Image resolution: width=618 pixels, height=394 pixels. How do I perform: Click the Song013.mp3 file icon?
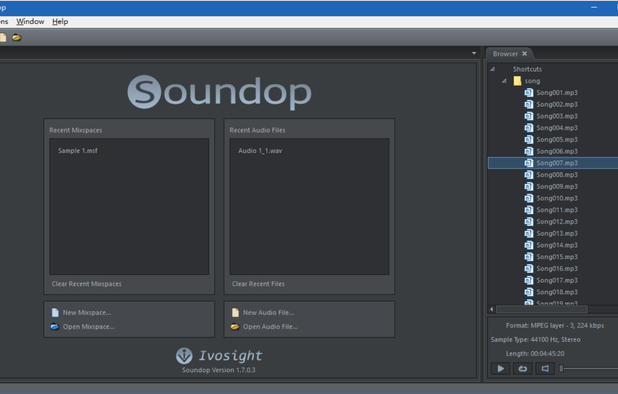(x=529, y=233)
